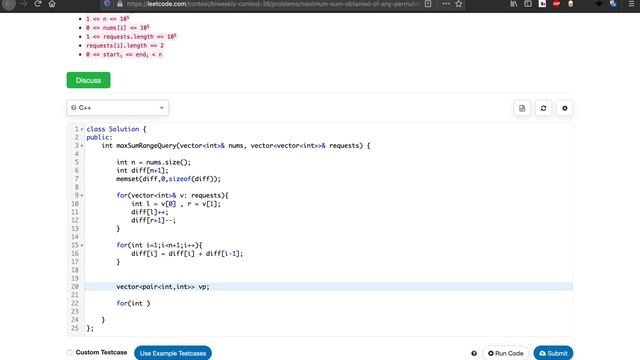Click the help question mark icon
The width and height of the screenshot is (640, 360).
pos(474,353)
